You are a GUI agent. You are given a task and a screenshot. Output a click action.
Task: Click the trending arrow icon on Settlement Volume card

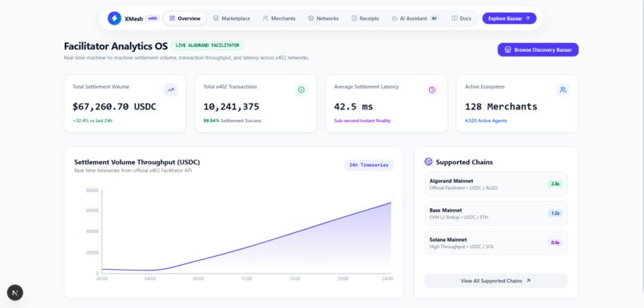click(170, 90)
